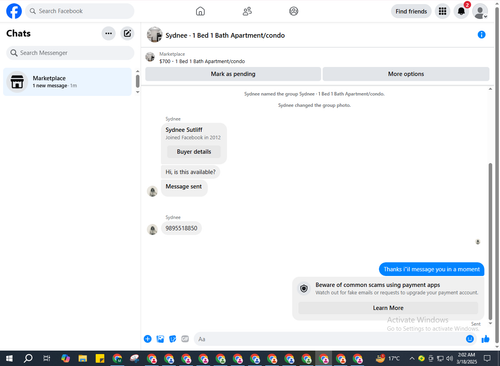Start a new message with compose icon
This screenshot has width=500, height=366.
127,33
